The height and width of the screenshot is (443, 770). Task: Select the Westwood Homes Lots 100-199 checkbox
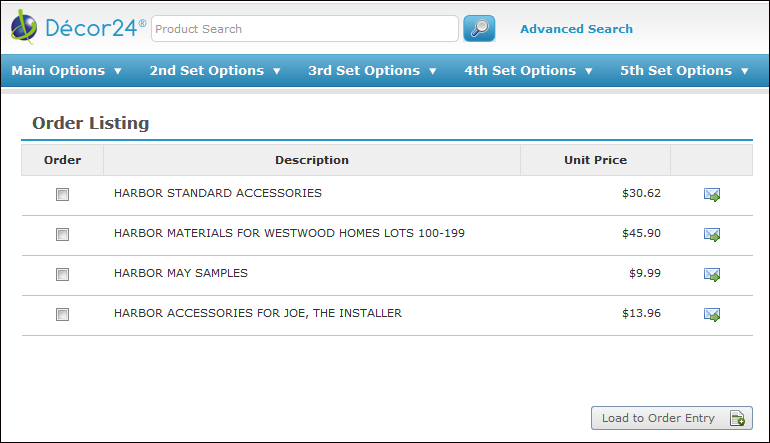[63, 235]
